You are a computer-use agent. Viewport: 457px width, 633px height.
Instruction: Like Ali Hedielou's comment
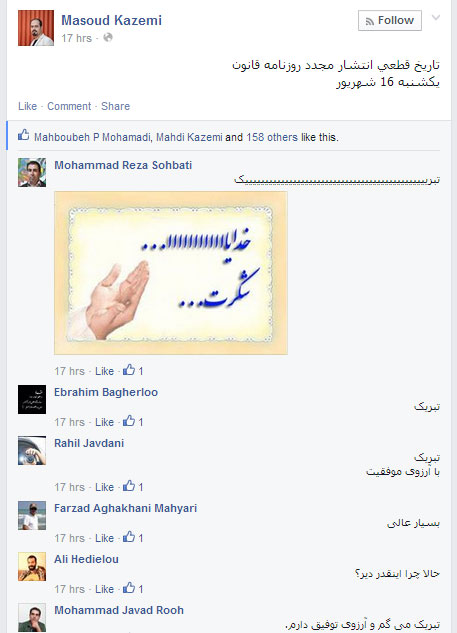tap(104, 589)
